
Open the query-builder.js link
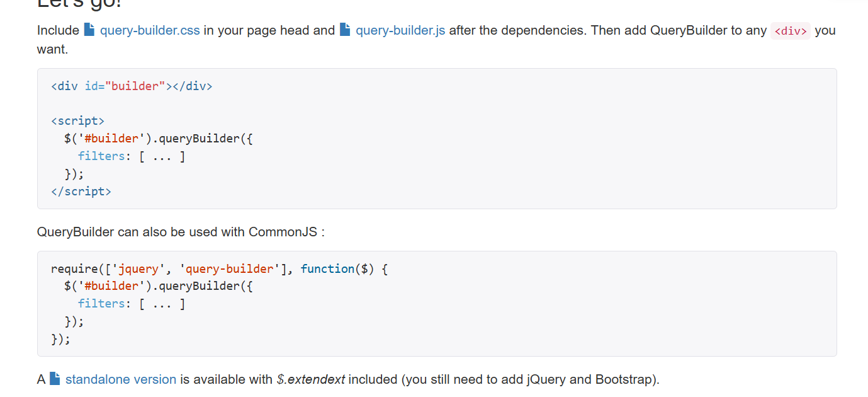[x=400, y=30]
